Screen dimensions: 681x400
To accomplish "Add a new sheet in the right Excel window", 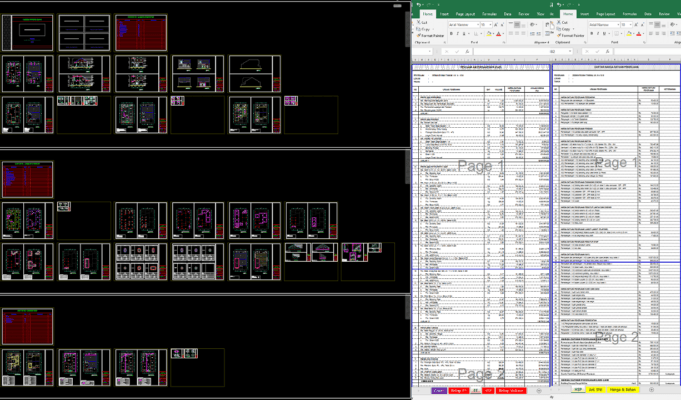I will (x=651, y=390).
